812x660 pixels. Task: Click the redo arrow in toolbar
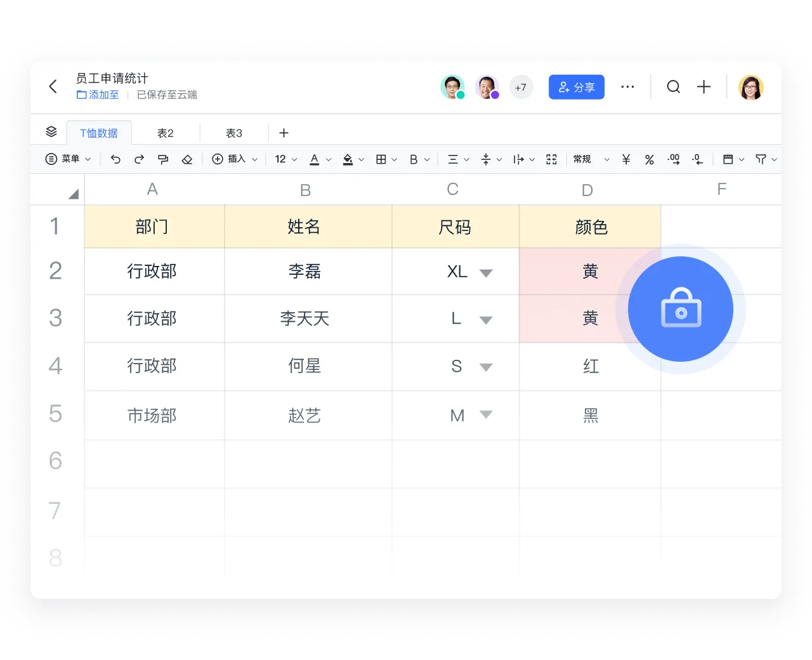coord(139,159)
